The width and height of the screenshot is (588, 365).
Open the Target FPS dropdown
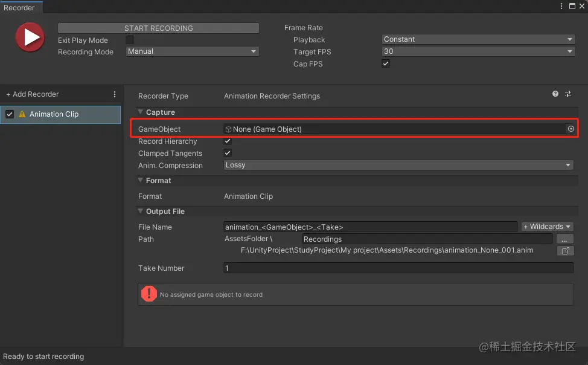click(478, 51)
